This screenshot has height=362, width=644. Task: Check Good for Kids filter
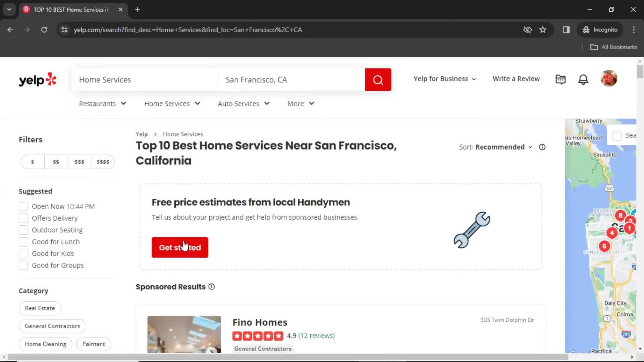click(x=23, y=253)
